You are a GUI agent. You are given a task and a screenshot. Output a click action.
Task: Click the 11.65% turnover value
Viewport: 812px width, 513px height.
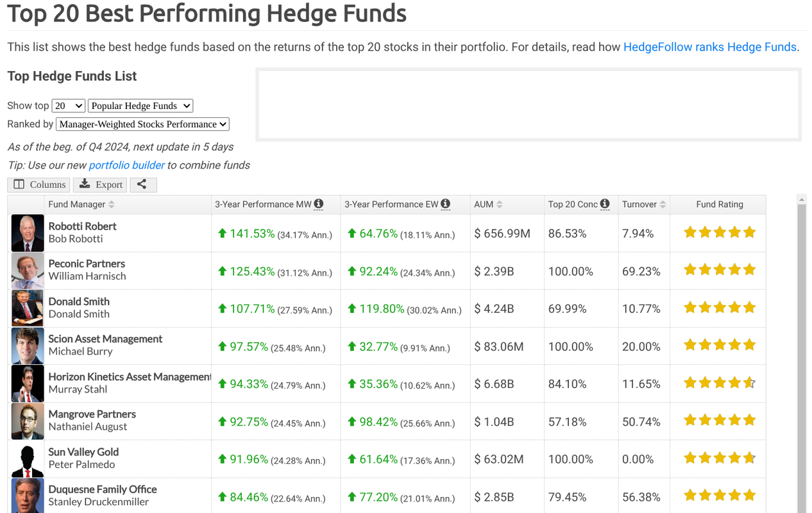point(641,384)
